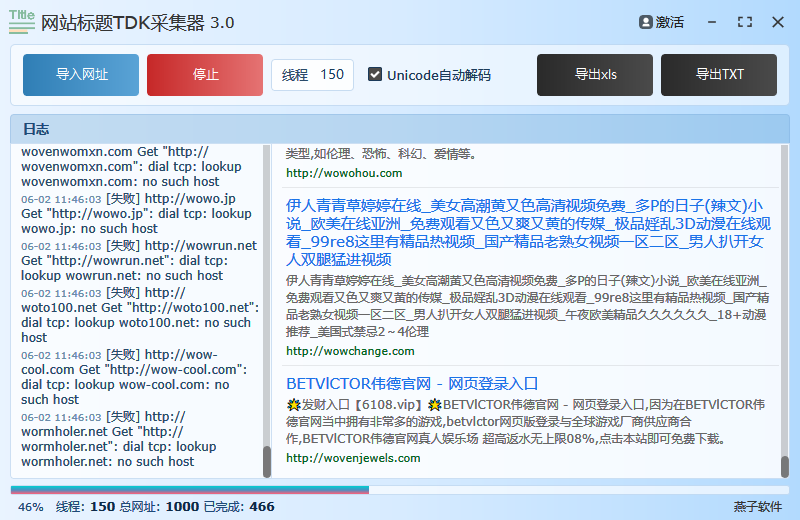800x520 pixels.
Task: Open the http://wovenjewels.com link
Action: [x=353, y=458]
